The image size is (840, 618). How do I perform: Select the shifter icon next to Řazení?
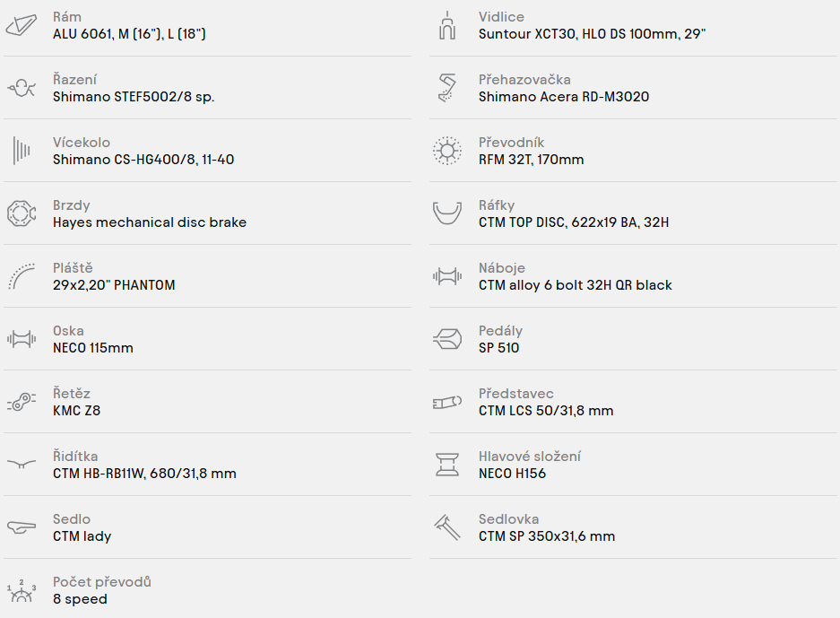point(22,88)
